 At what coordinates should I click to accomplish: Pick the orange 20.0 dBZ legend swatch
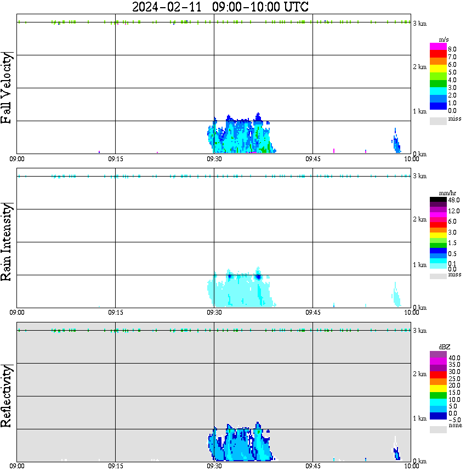(x=438, y=382)
